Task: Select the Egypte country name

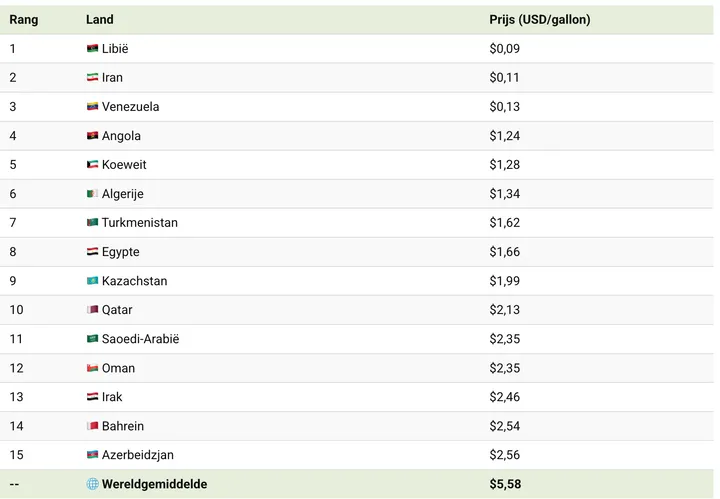Action: [120, 252]
